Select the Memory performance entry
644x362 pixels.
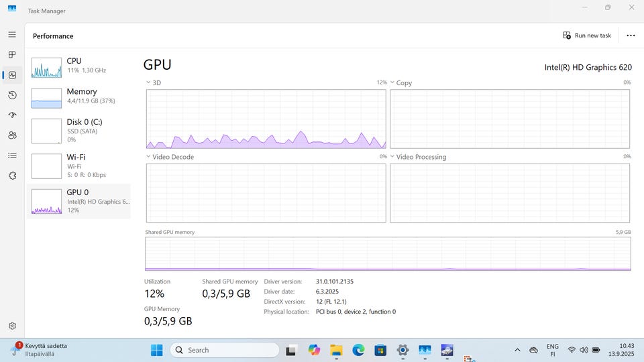(x=79, y=98)
